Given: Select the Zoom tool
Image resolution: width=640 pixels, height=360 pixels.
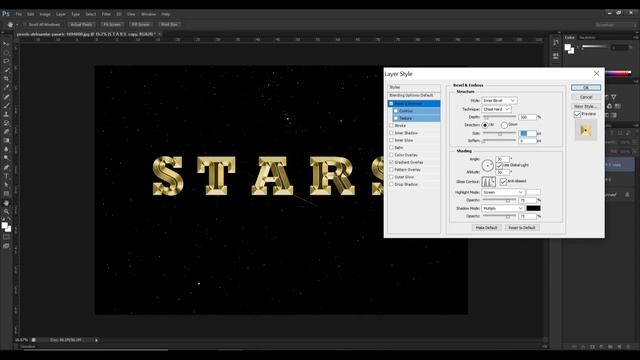Looking at the screenshot, I should click(x=6, y=211).
